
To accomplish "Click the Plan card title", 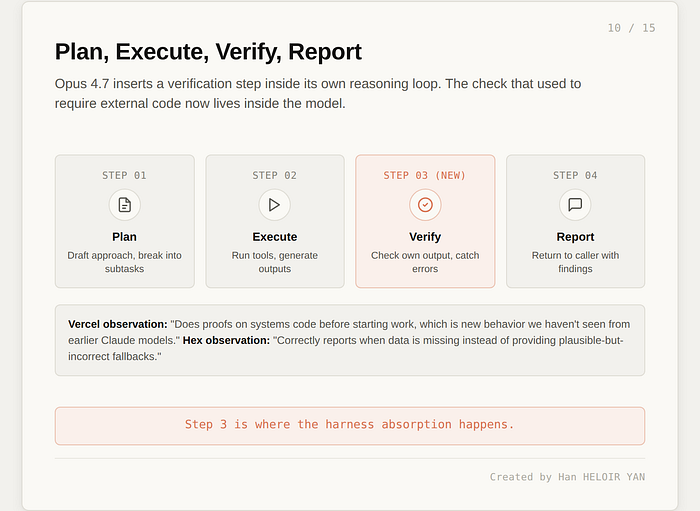I will 125,237.
